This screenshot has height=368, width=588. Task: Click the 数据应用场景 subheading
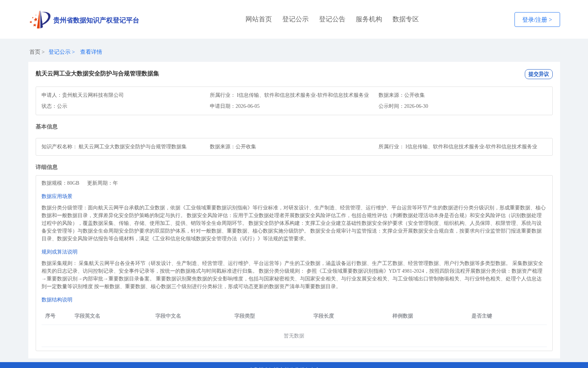(x=57, y=196)
